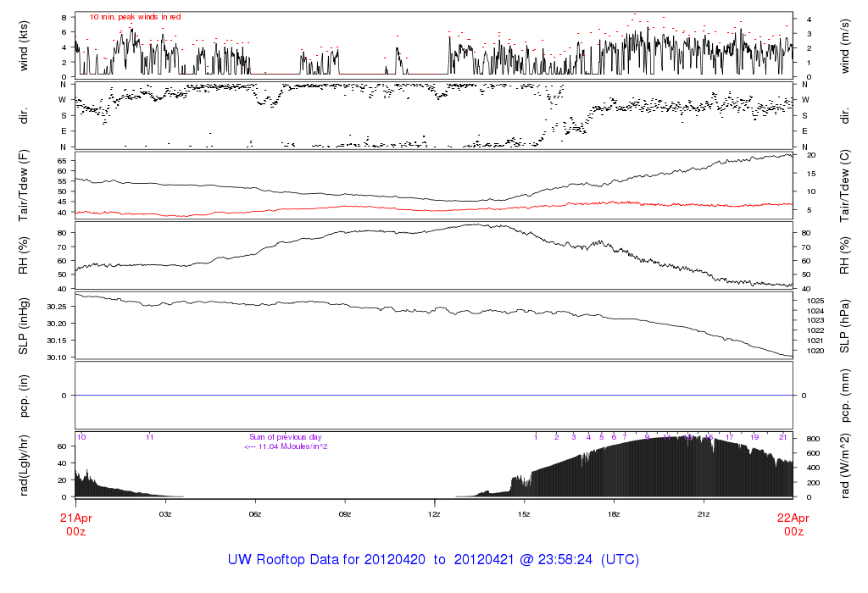Click the blue zero precipitation line
Image resolution: width=868 pixels, height=593 pixels.
[434, 396]
